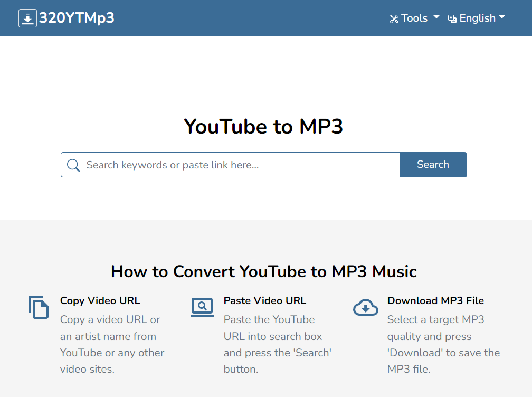The height and width of the screenshot is (397, 532).
Task: Click the Paste Video URL laptop icon
Action: click(202, 307)
